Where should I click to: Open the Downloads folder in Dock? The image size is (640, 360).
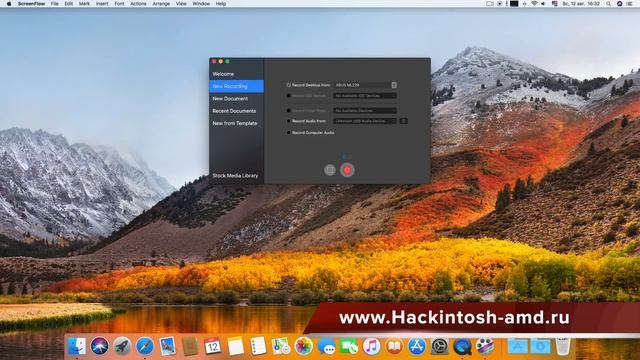tap(540, 347)
